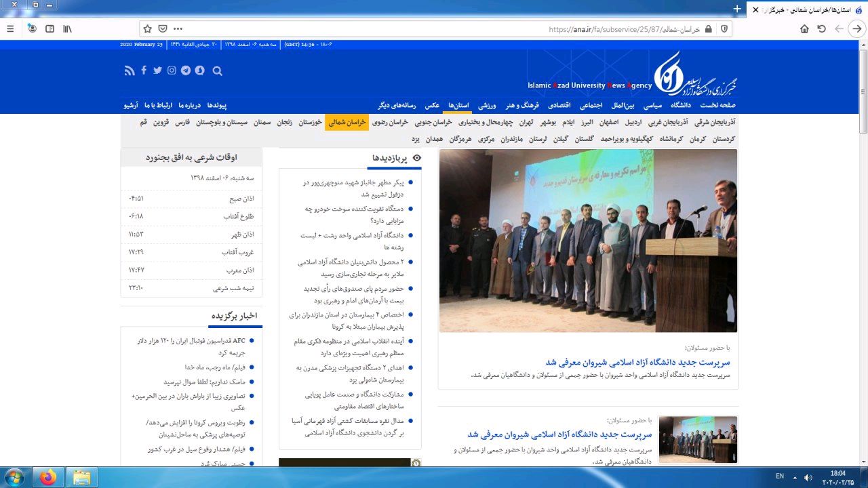Visit the site's Twitter icon
The width and height of the screenshot is (868, 488).
pos(157,70)
